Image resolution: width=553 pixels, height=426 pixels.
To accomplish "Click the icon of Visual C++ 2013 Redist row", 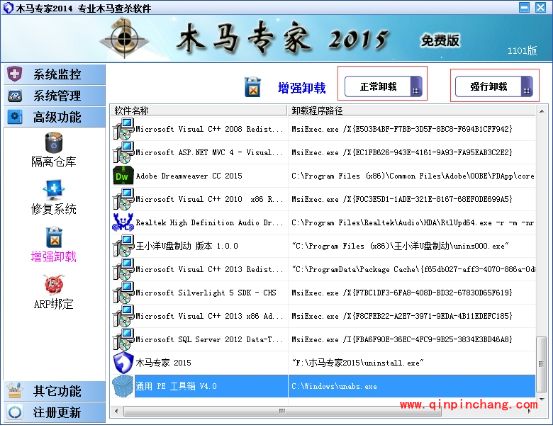I will 123,269.
